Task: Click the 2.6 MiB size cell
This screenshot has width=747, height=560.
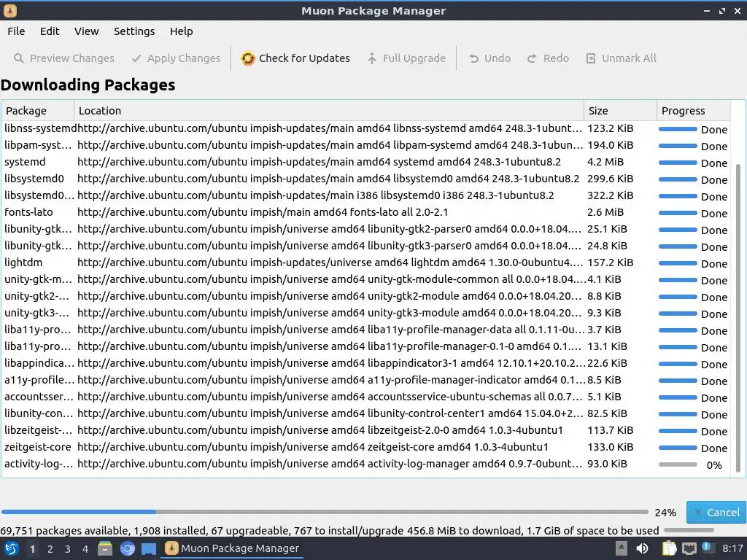Action: [x=605, y=212]
